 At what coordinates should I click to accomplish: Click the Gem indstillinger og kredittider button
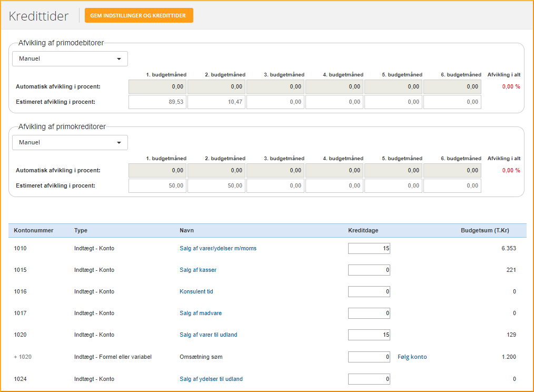point(138,16)
